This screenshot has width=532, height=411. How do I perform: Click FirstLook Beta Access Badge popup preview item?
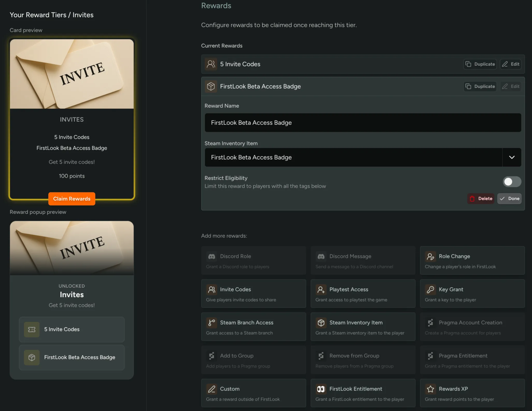click(72, 357)
